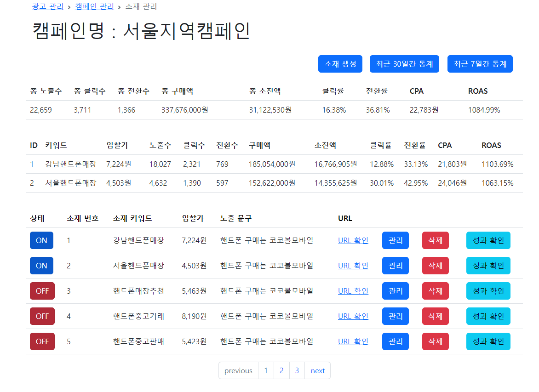Viewport: 539px width, 392px height.
Task: Show 최근 7일간 통계
Action: pyautogui.click(x=480, y=64)
